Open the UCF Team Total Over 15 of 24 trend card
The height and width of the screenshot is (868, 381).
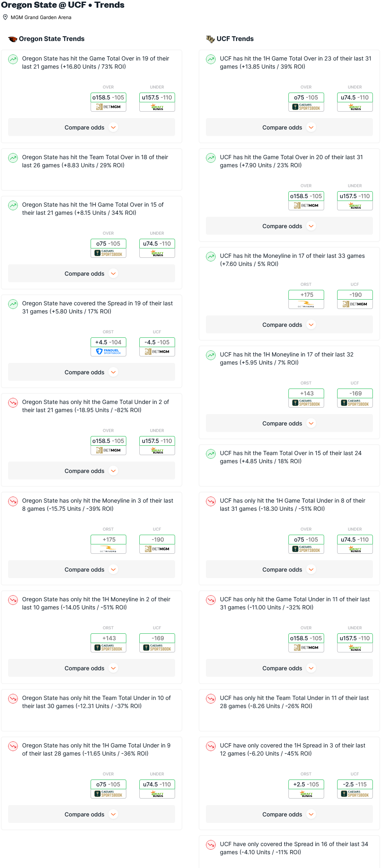[x=289, y=466]
